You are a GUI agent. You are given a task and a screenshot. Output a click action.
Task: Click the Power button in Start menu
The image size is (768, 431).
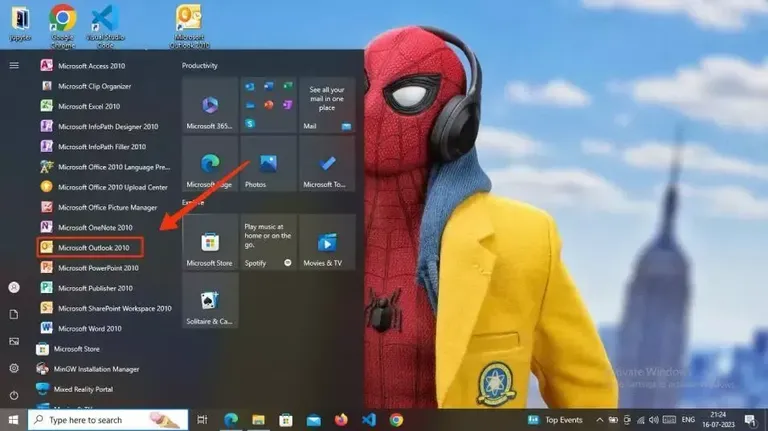(x=14, y=395)
